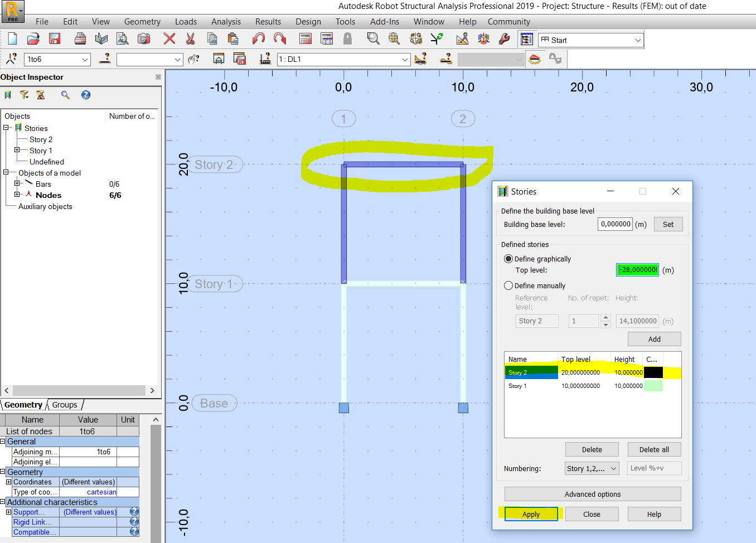The image size is (756, 543).
Task: Open the calculator tool on the toolbar
Action: tap(306, 38)
